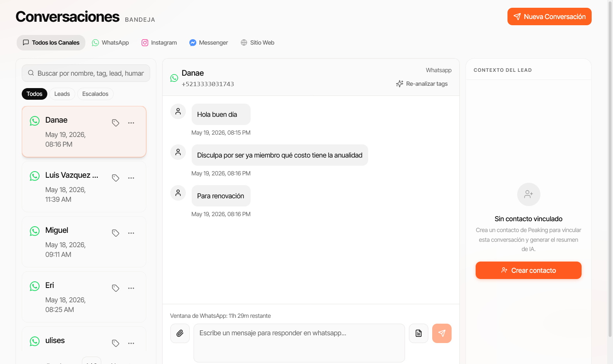613x364 pixels.
Task: Click the CONTEXTO DEL LEAD heading
Action: 503,70
